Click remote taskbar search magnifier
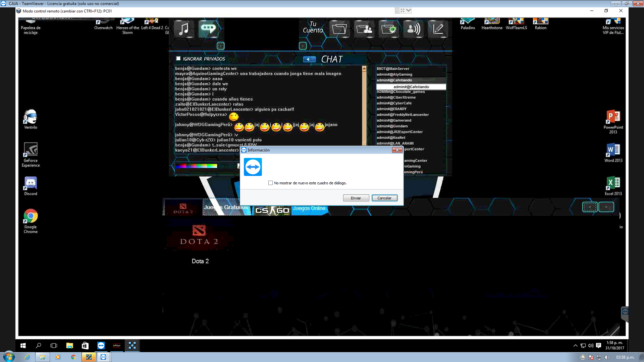This screenshot has height=362, width=644. pyautogui.click(x=39, y=345)
